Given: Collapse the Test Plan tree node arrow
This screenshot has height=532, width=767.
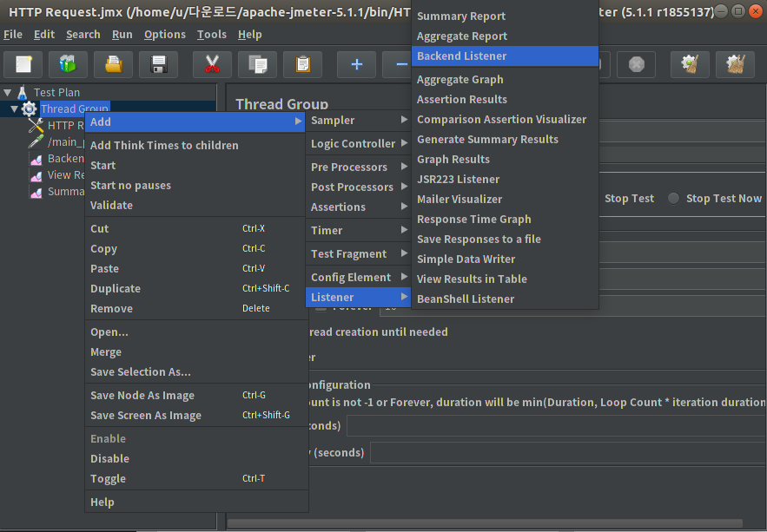Looking at the screenshot, I should (x=7, y=92).
